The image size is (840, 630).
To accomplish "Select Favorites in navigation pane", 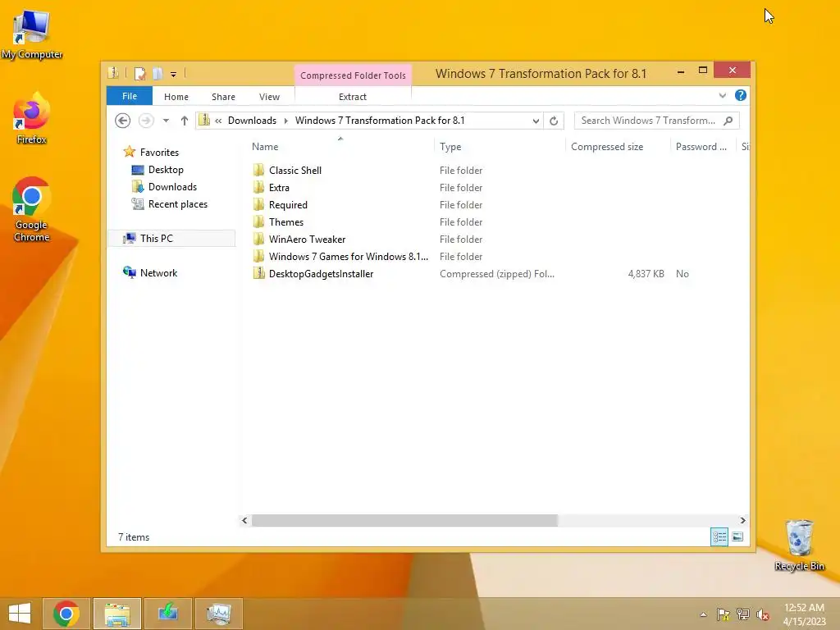I will tap(159, 153).
